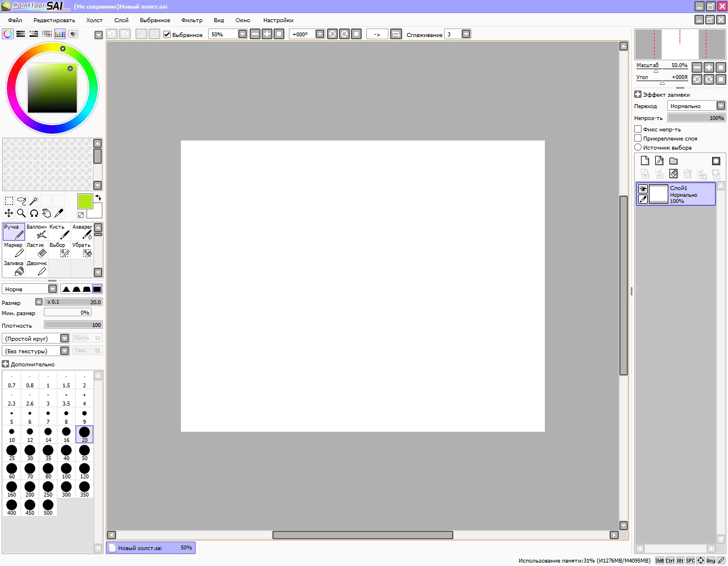Choose the Баллонч airbrush tool
The height and width of the screenshot is (566, 728).
(36, 232)
